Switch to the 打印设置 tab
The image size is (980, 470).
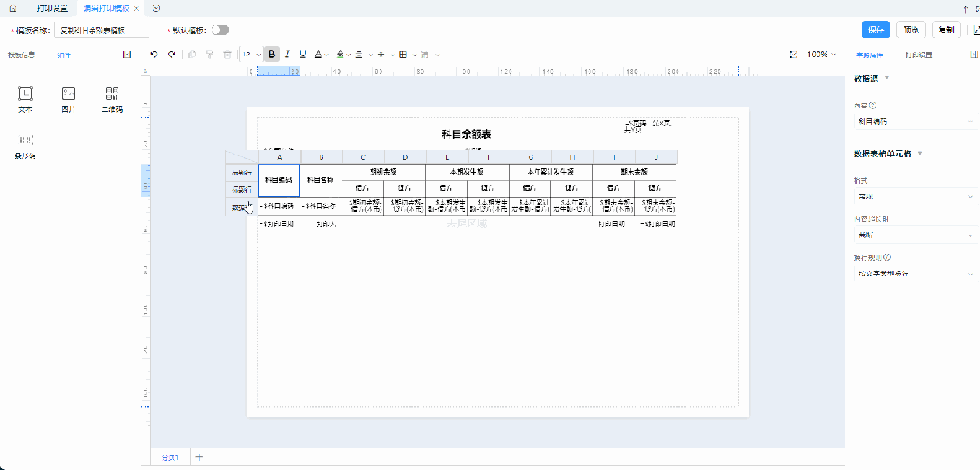[52, 7]
